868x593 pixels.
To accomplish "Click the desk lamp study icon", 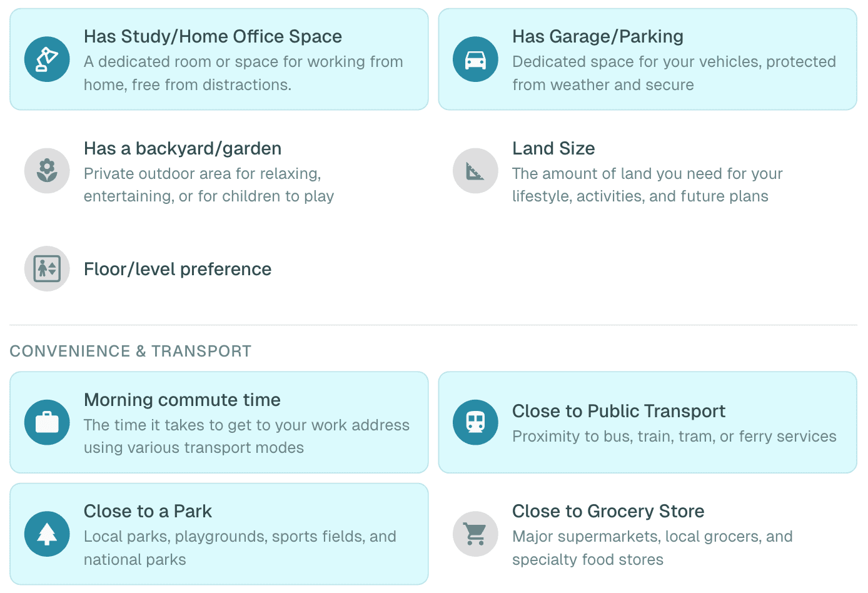I will click(x=47, y=59).
